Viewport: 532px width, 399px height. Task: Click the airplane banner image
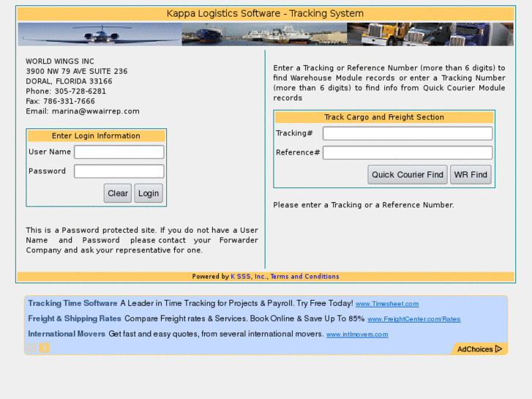point(100,34)
